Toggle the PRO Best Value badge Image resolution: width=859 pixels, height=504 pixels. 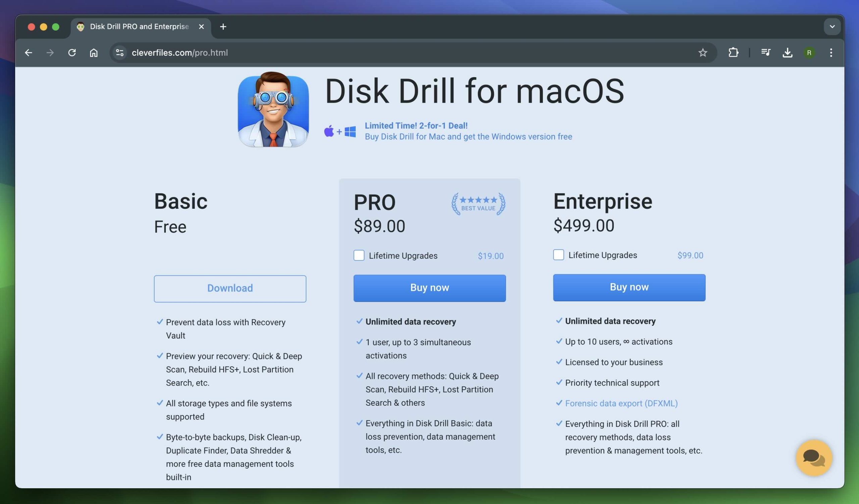click(477, 202)
